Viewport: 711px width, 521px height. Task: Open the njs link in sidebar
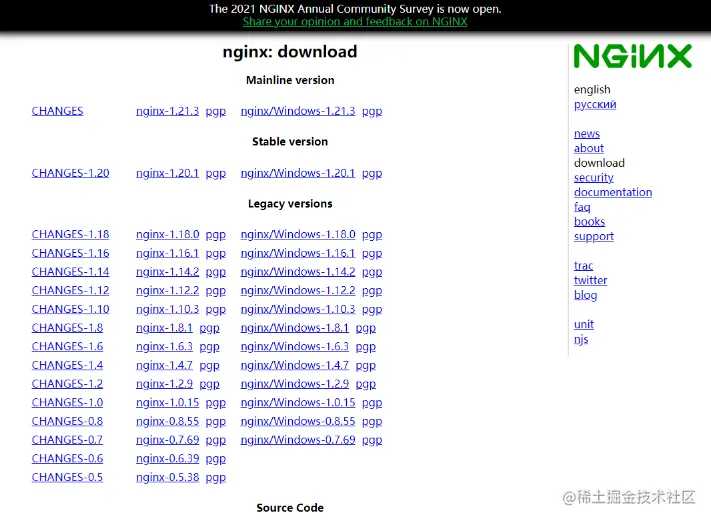tap(581, 340)
